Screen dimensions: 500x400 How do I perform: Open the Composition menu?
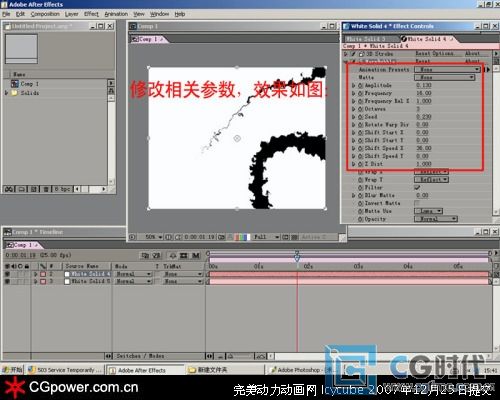coord(45,14)
